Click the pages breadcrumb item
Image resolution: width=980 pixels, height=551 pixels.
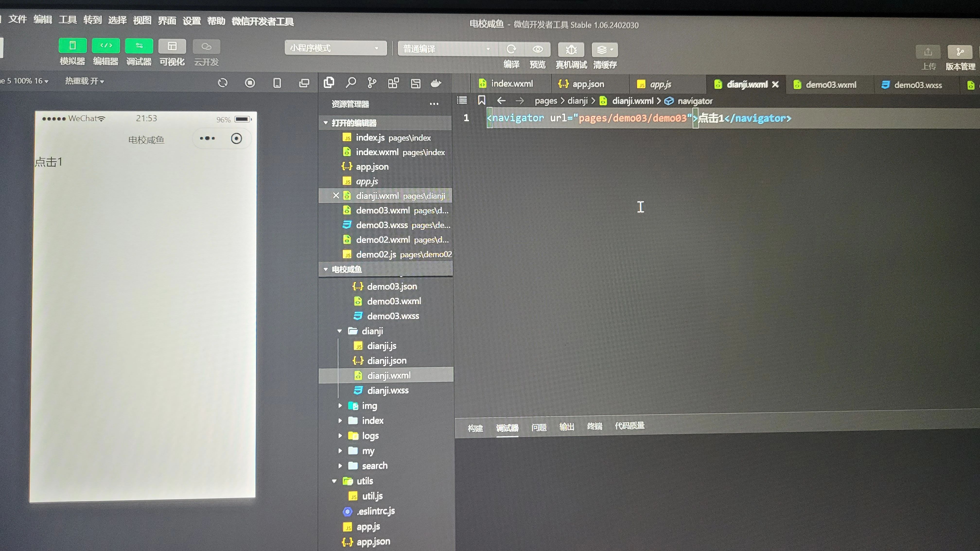tap(546, 101)
